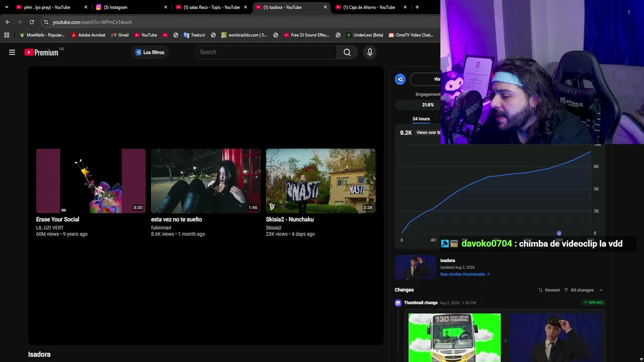Open the Skisia2 channel name
The width and height of the screenshot is (644, 362).
coord(274,228)
